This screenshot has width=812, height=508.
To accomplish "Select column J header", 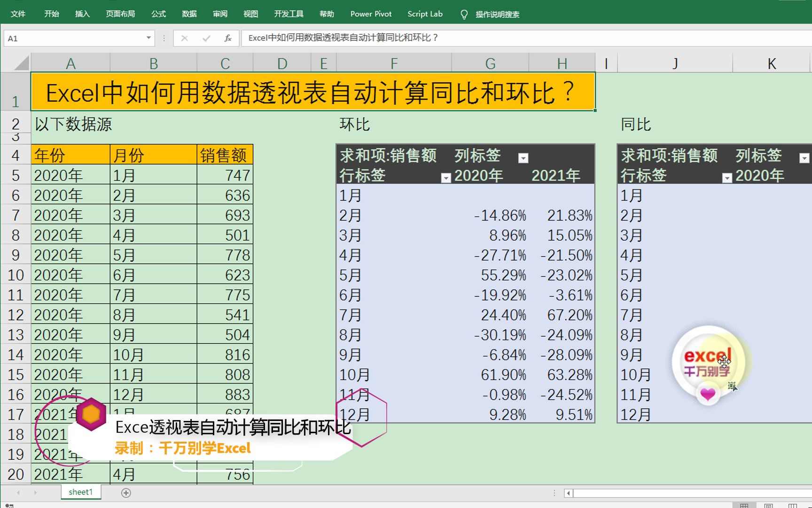I will (675, 63).
